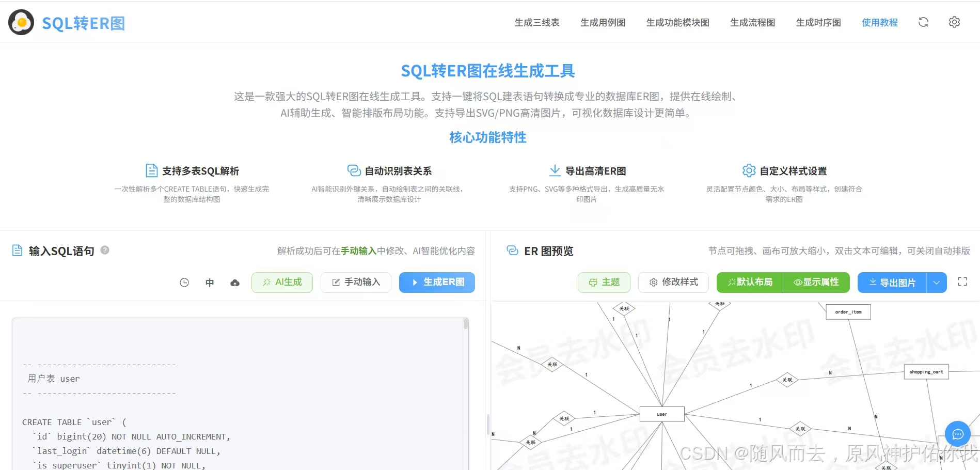
Task: Click the help question mark beside 输入SQL语句
Action: coord(105,250)
